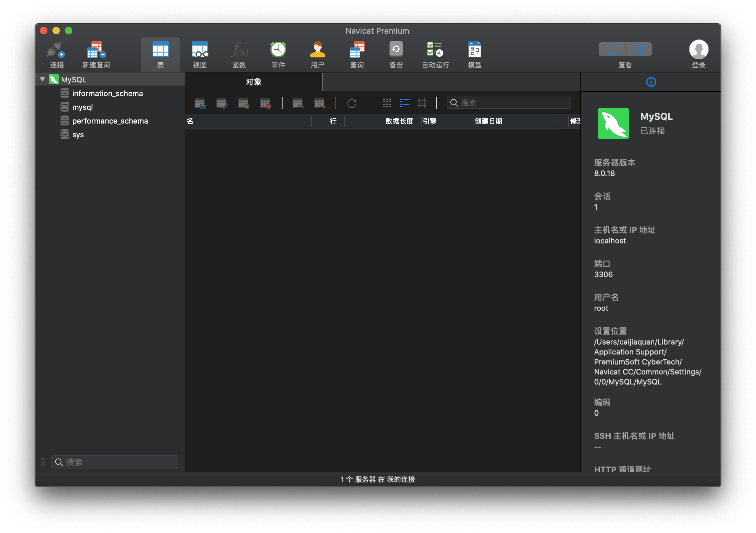This screenshot has height=533, width=756.
Task: Click the new table green plus icon
Action: (244, 103)
